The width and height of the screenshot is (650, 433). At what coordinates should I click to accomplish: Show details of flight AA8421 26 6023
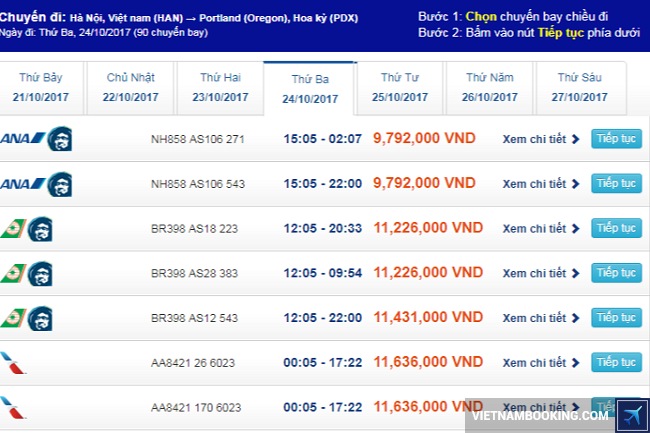click(x=540, y=362)
